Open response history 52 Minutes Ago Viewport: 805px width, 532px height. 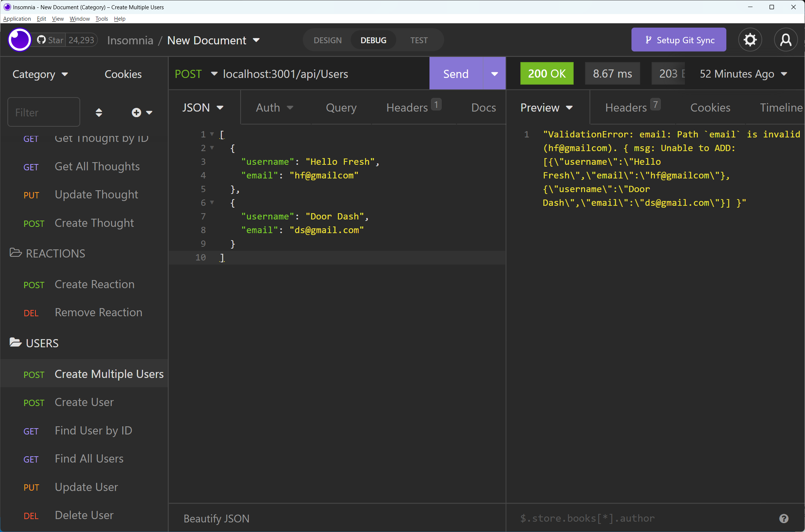pyautogui.click(x=743, y=74)
